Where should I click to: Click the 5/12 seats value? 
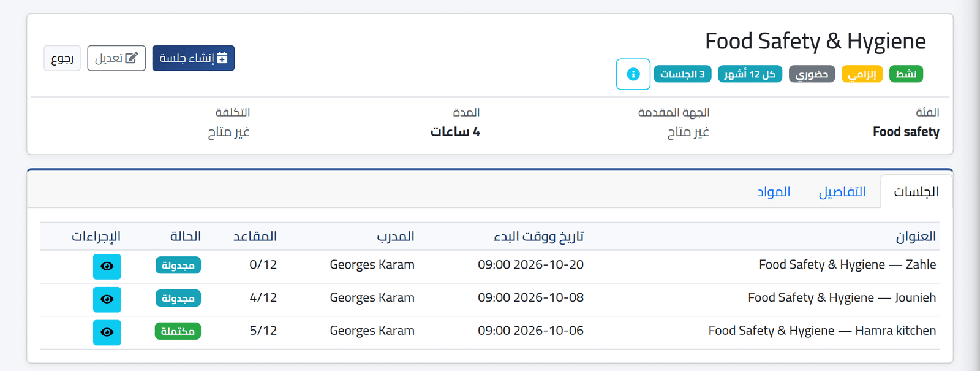point(263,331)
